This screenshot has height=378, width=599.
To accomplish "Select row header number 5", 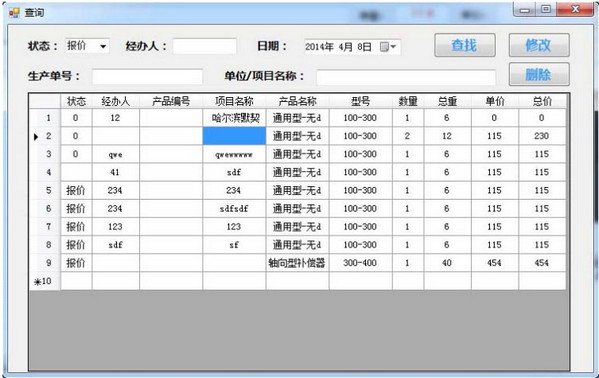I will pos(45,190).
